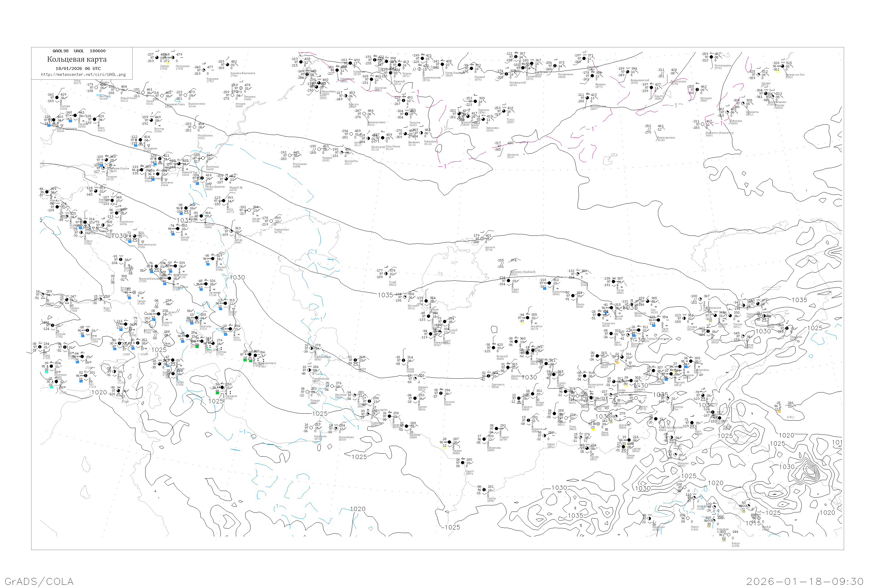Click the 1020 isobar label at bottom center
The width and height of the screenshot is (882, 588).
(358, 509)
